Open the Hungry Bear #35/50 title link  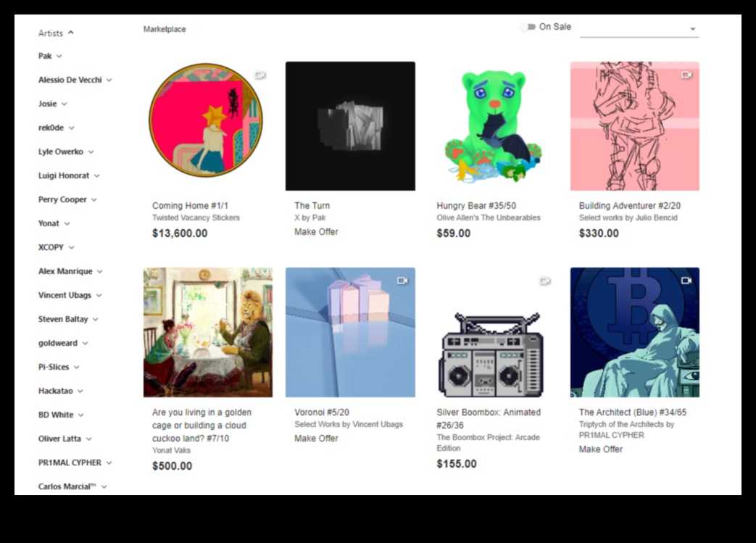[x=476, y=205]
